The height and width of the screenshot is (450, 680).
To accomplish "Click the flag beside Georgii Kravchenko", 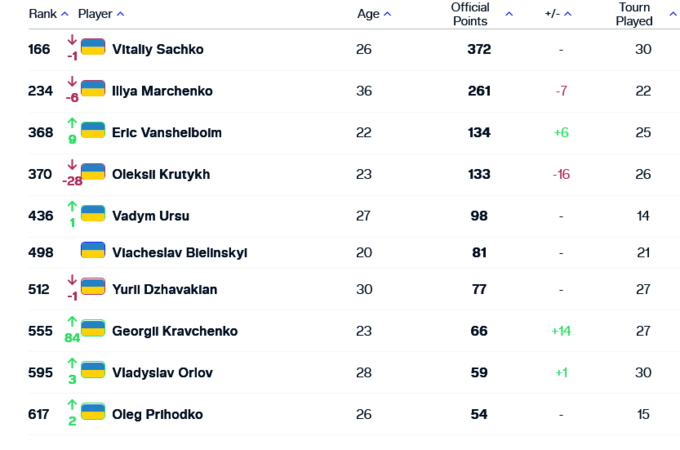I will (93, 328).
